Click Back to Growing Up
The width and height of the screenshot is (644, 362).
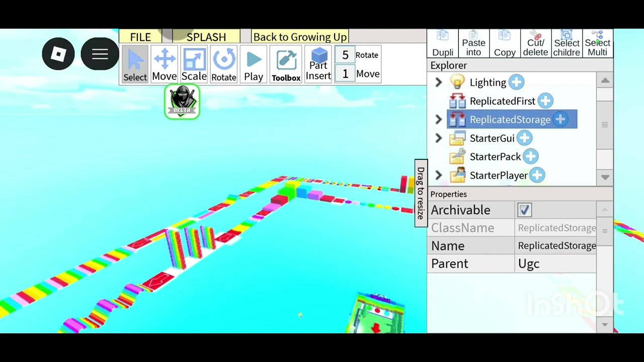point(300,37)
